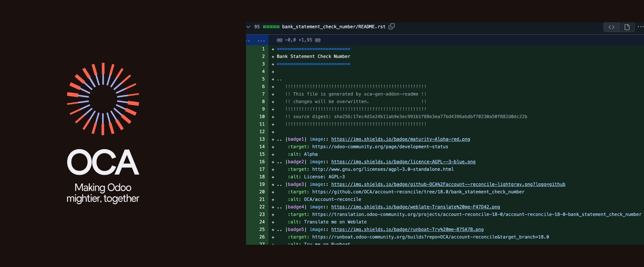This screenshot has width=644, height=267.
Task: Click the github.com/OCA/account-reconcile target line
Action: 406,192
